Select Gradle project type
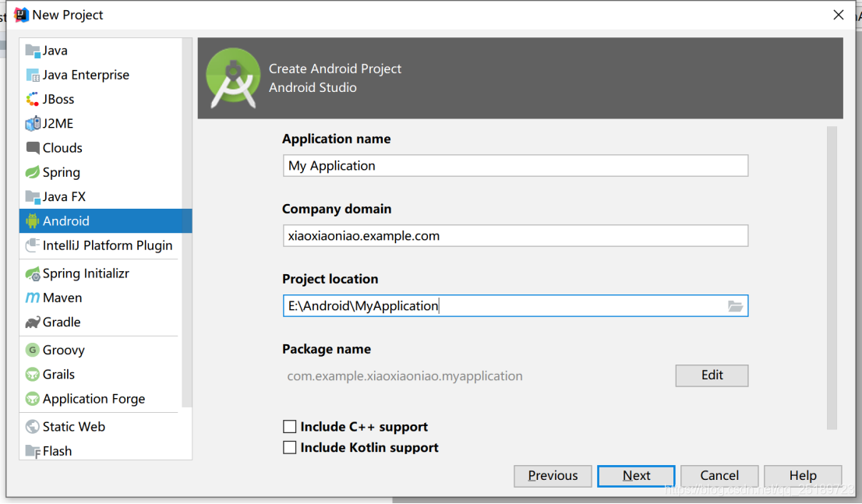The image size is (862, 504). [x=105, y=322]
